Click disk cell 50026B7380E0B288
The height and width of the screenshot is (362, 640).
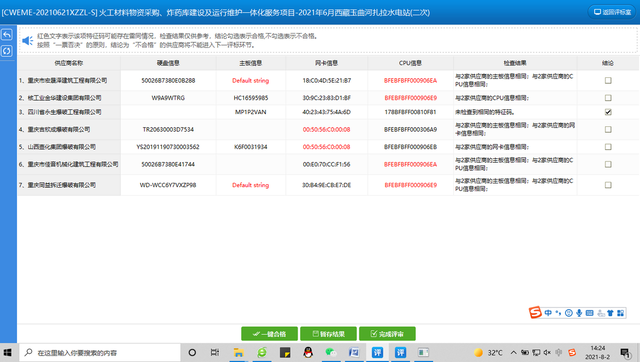coord(168,80)
